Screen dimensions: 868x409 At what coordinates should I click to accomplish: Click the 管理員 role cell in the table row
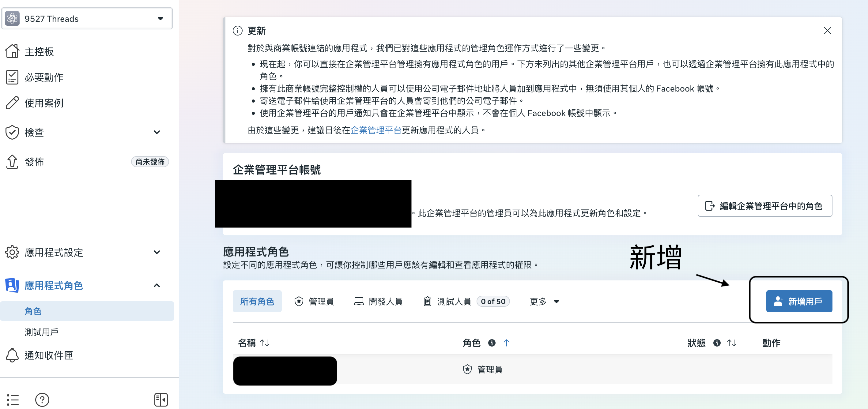482,369
